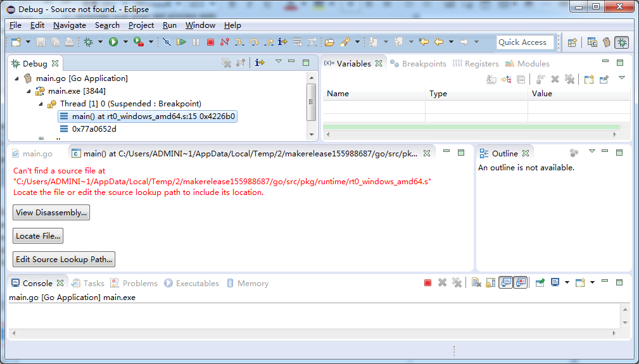Click the Step Into icon
The image size is (639, 364).
click(x=239, y=42)
